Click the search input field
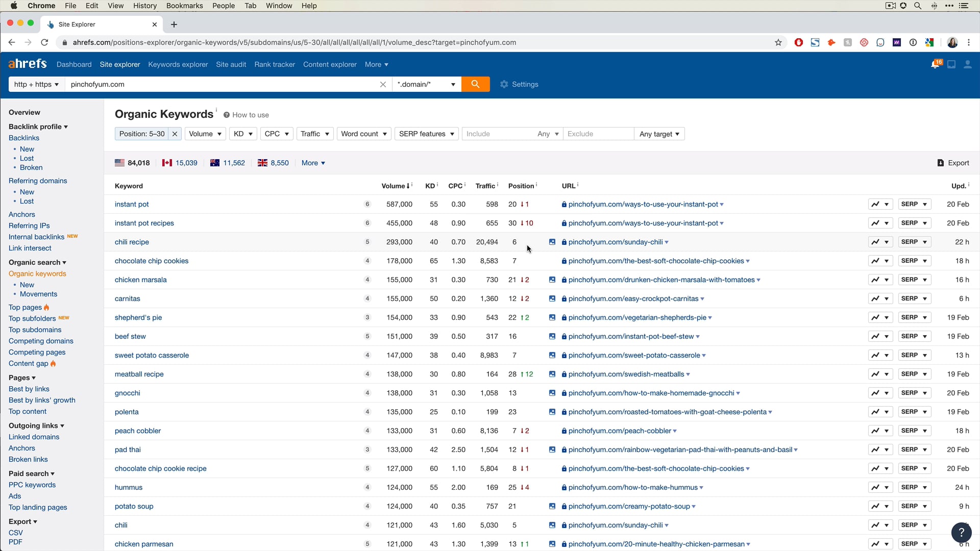Screen dimensions: 980x551 point(226,84)
